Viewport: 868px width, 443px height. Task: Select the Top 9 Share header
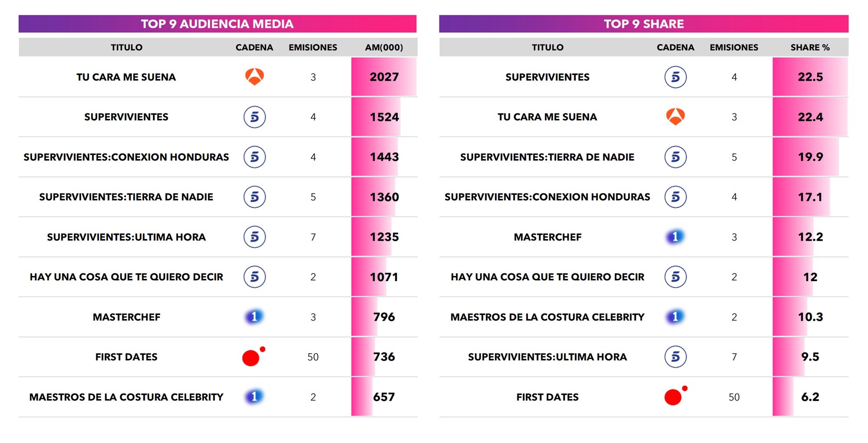(x=644, y=24)
